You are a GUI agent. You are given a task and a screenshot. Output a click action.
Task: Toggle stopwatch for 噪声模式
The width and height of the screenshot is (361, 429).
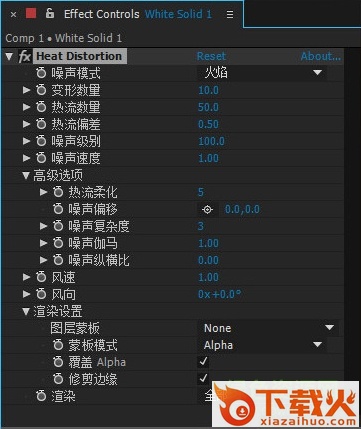pos(41,73)
